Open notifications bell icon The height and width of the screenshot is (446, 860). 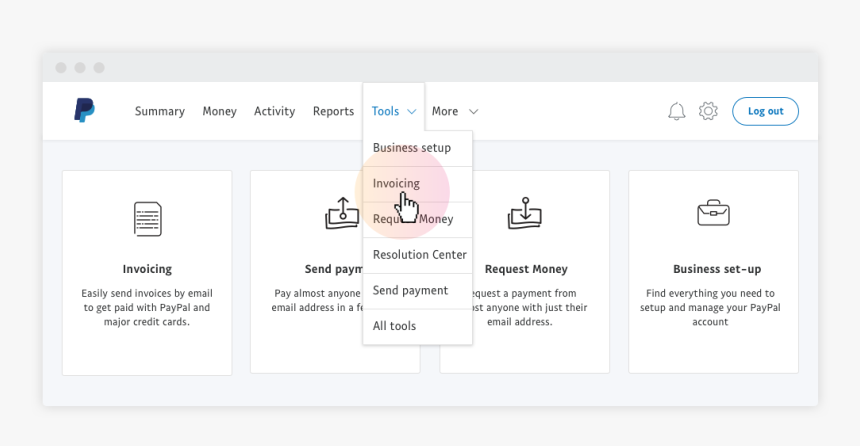[x=677, y=111]
